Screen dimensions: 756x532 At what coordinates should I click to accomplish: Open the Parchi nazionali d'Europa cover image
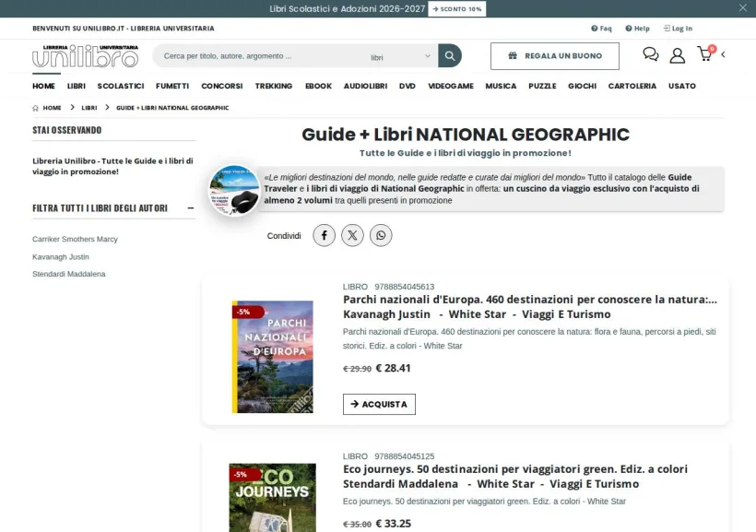tap(272, 357)
